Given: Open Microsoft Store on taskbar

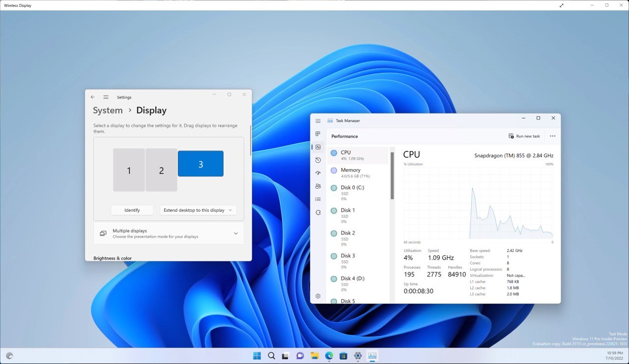Looking at the screenshot, I should coord(343,356).
